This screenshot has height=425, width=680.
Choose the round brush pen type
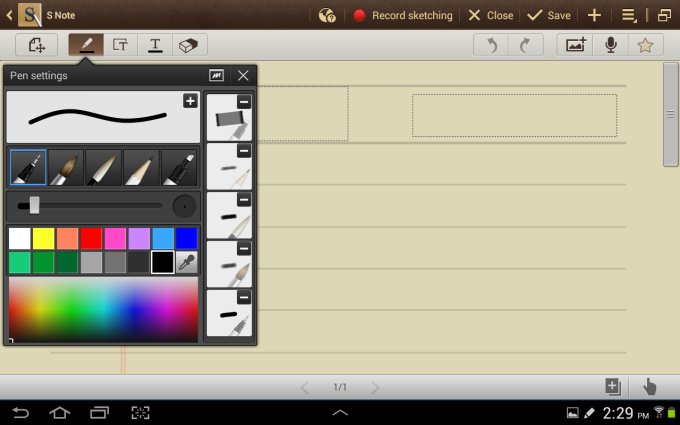65,167
